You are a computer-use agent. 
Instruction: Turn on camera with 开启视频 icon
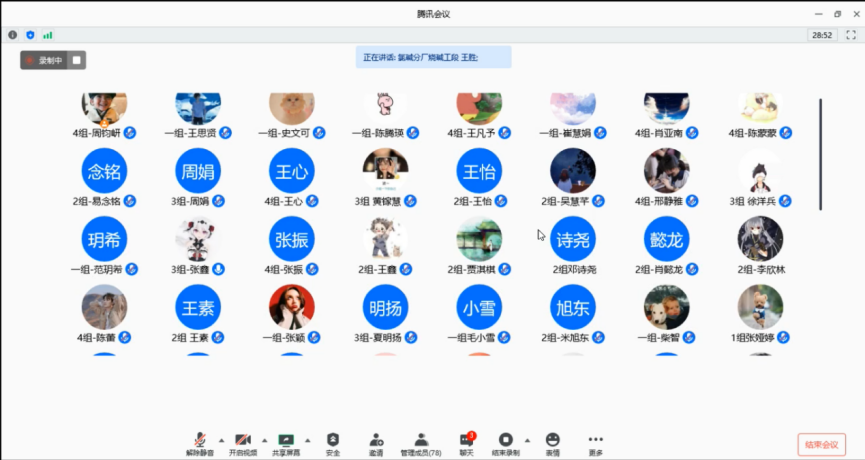coord(242,440)
